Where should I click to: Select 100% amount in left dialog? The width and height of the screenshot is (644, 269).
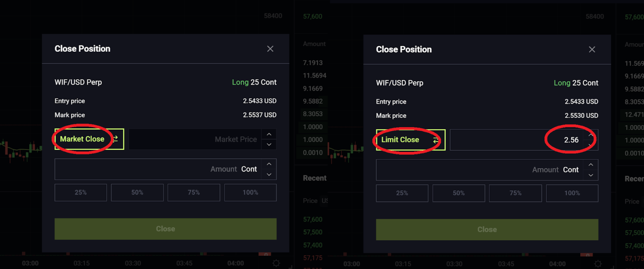point(251,193)
